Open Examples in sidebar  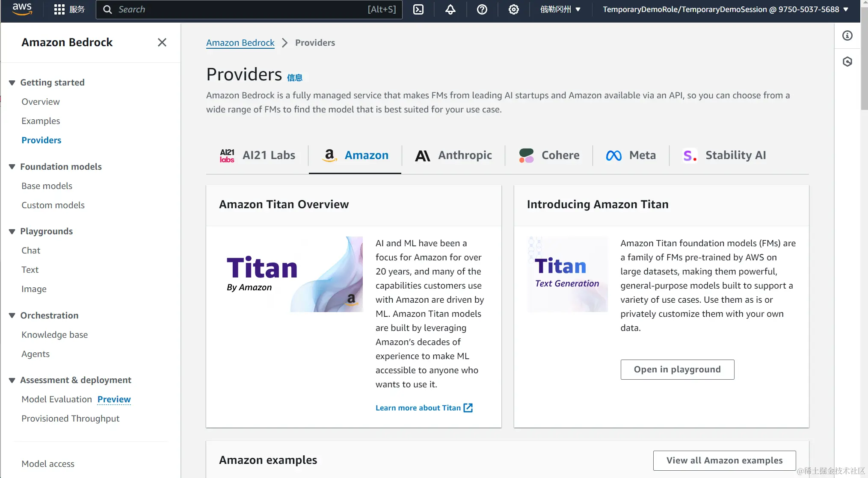(41, 121)
